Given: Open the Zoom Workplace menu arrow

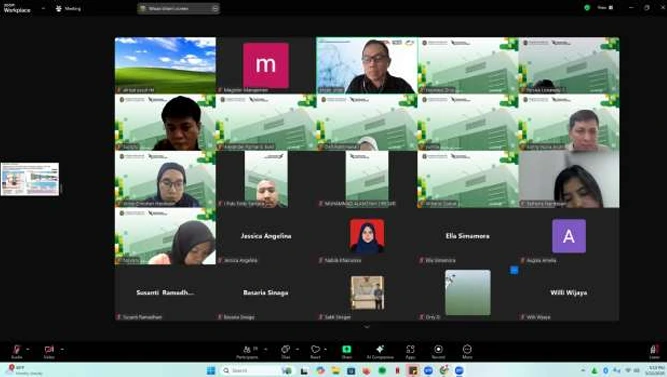Looking at the screenshot, I should 43,8.
